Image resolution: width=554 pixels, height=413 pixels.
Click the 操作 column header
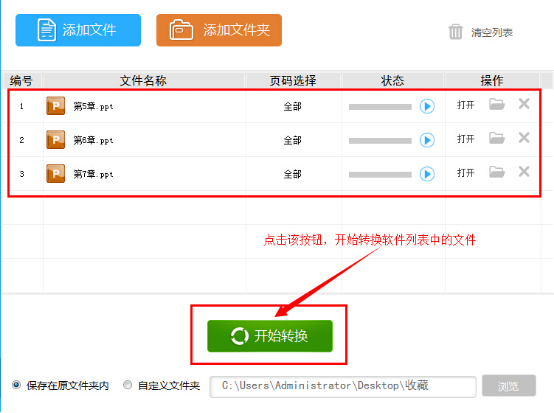(492, 81)
